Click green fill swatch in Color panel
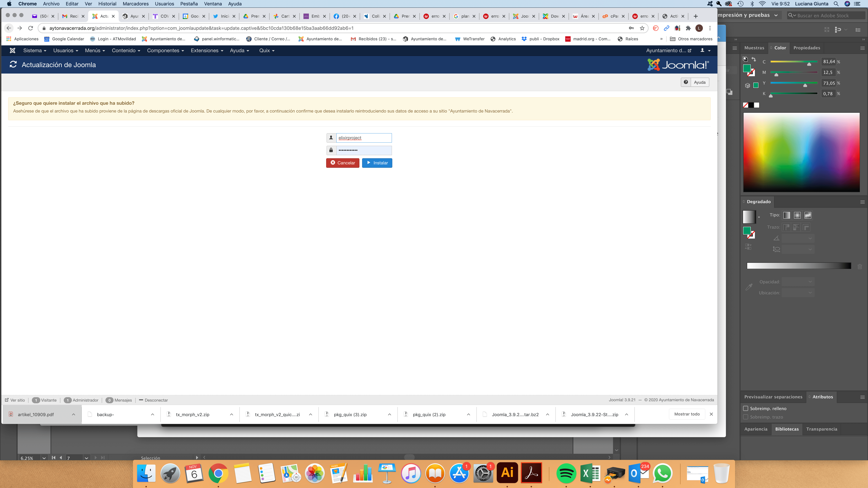868x488 pixels. point(746,68)
